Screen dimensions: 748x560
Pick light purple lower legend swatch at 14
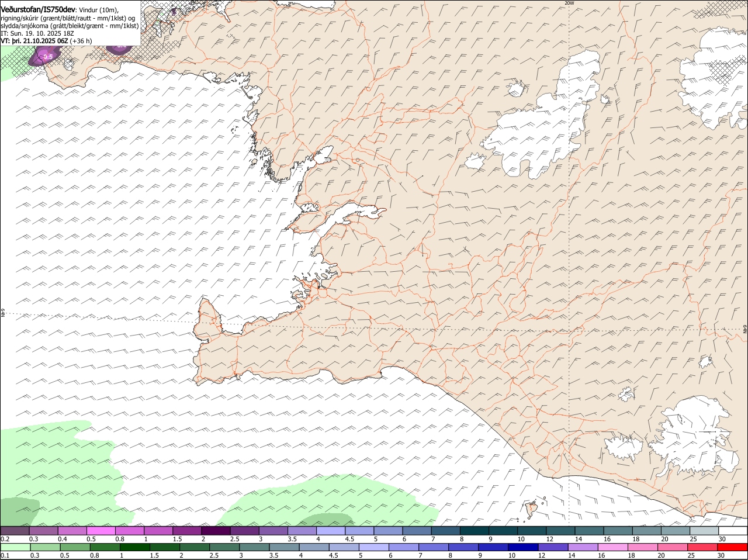click(583, 547)
